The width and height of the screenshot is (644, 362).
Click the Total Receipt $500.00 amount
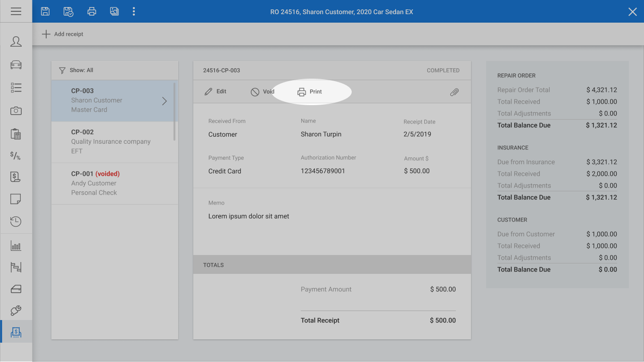[x=443, y=321]
